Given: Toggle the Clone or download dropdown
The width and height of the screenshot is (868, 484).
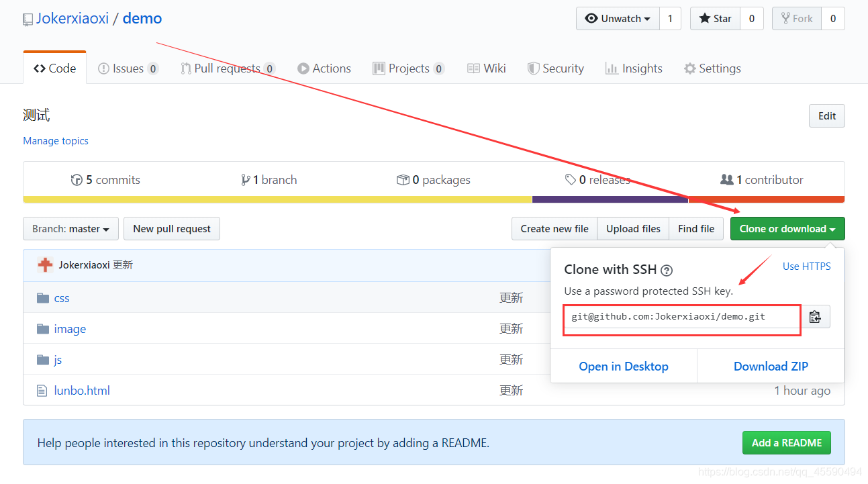Looking at the screenshot, I should (x=787, y=229).
